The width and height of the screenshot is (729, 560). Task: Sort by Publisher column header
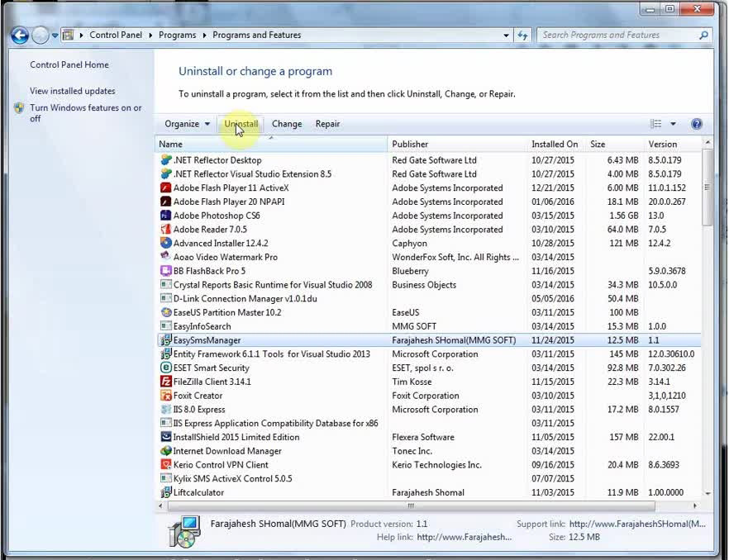tap(457, 144)
